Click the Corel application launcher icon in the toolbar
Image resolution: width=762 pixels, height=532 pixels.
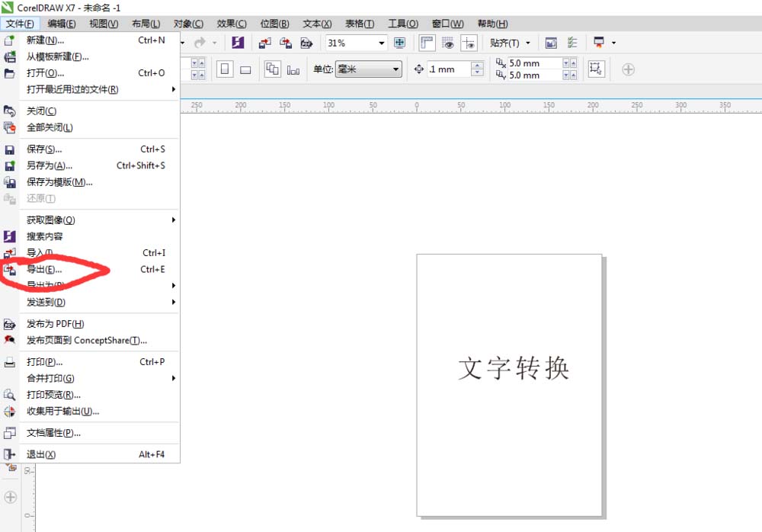pos(237,43)
